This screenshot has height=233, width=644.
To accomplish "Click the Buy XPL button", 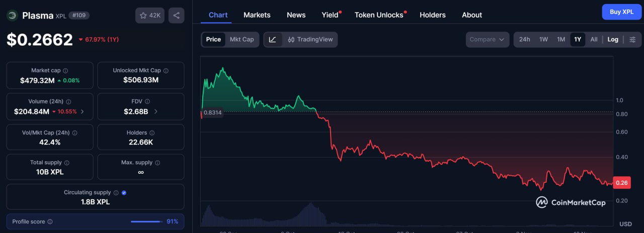I will tap(621, 12).
